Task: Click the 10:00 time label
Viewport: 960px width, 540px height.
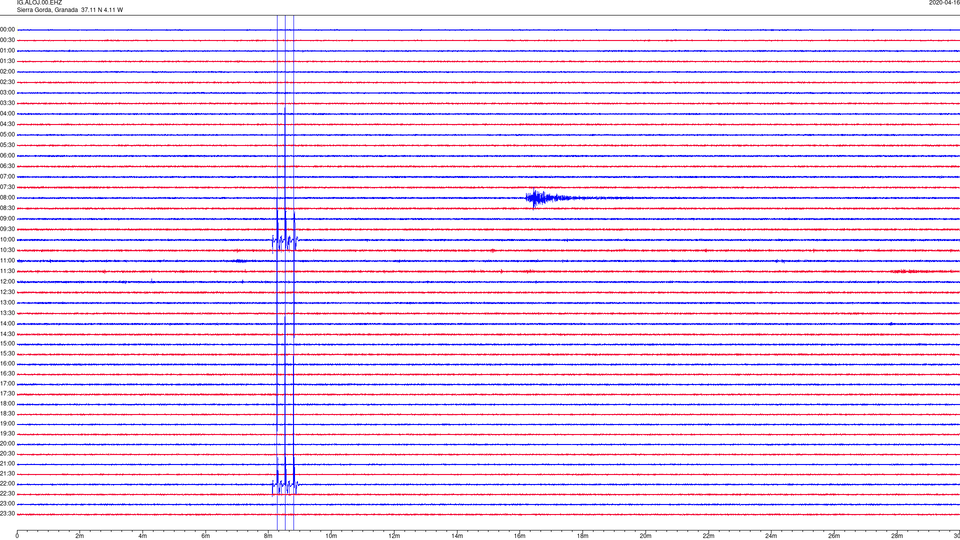Action: coord(7,239)
